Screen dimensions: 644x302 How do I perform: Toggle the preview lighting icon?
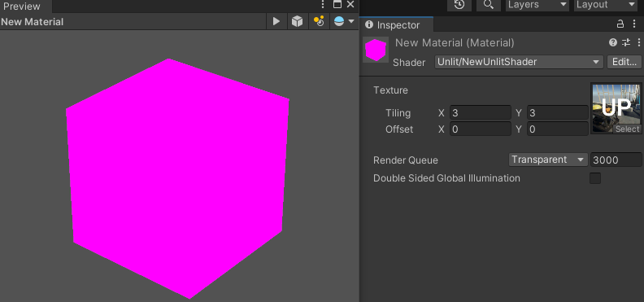coord(319,21)
